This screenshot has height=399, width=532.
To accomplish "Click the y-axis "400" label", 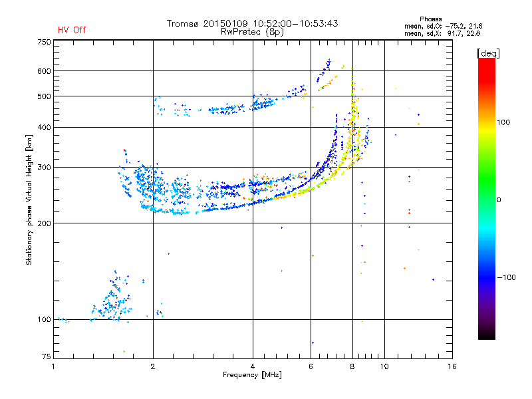I will [44, 127].
